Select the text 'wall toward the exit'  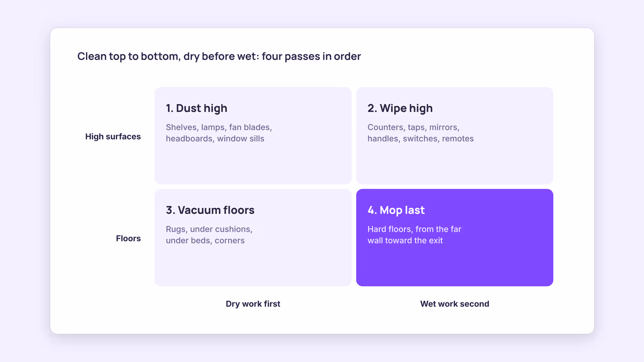click(x=405, y=241)
